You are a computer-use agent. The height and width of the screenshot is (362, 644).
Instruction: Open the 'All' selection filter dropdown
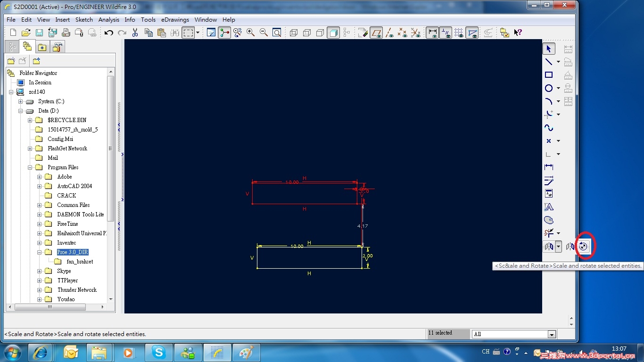552,334
